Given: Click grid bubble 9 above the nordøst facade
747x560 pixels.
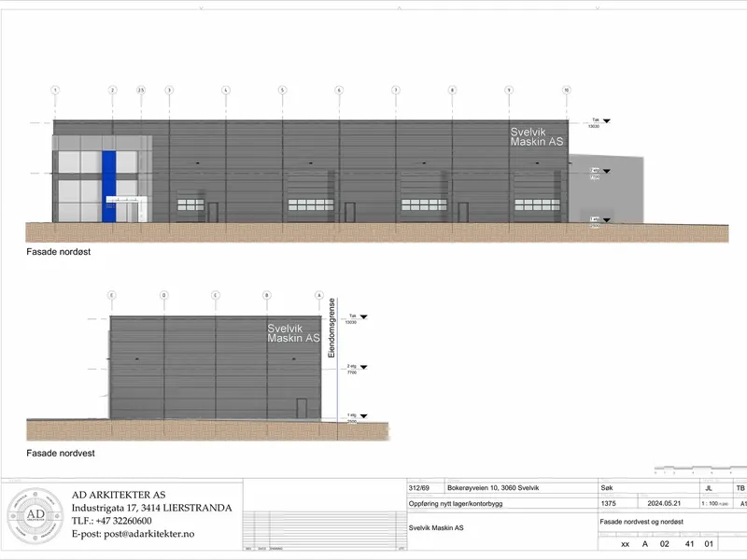Looking at the screenshot, I should [x=509, y=90].
